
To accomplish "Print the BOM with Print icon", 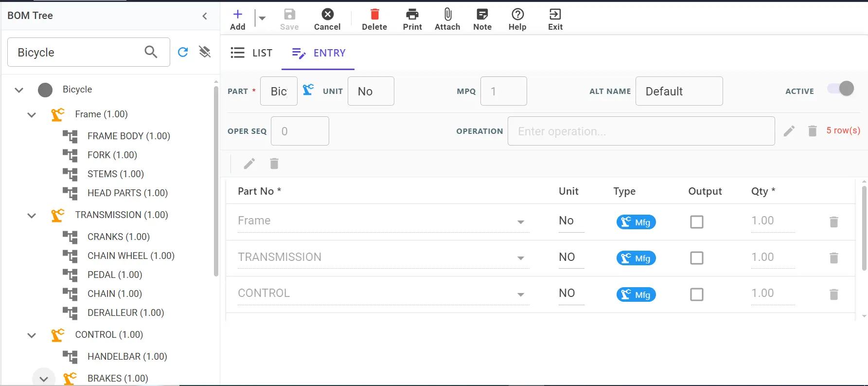I will click(412, 14).
